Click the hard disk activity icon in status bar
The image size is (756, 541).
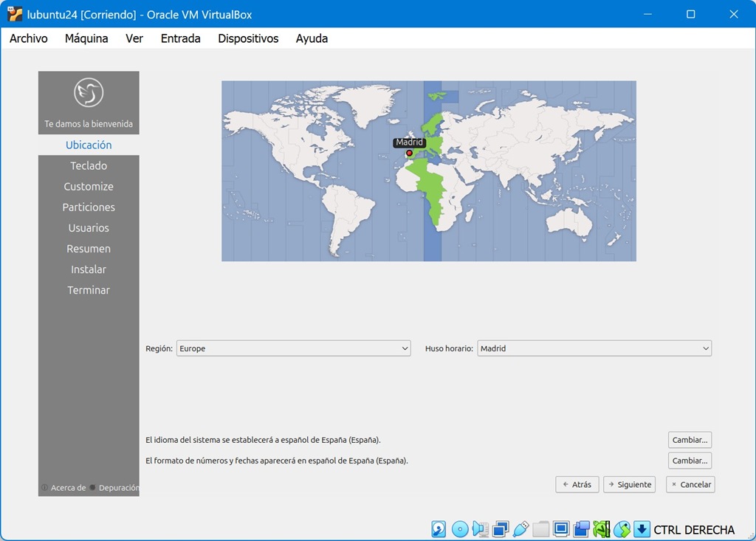click(439, 529)
